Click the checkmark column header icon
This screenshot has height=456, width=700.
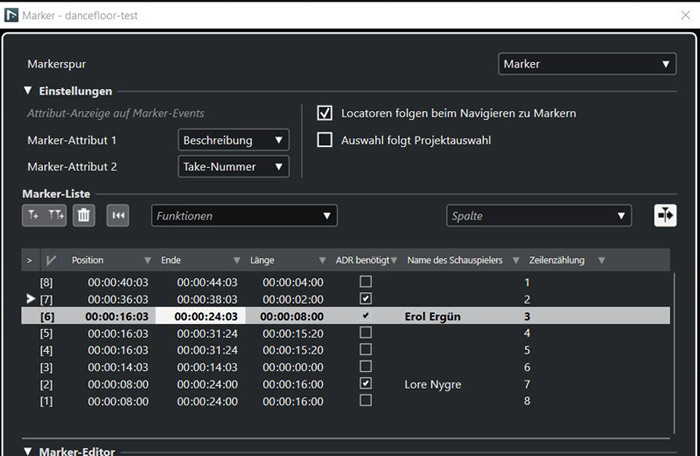pos(51,260)
